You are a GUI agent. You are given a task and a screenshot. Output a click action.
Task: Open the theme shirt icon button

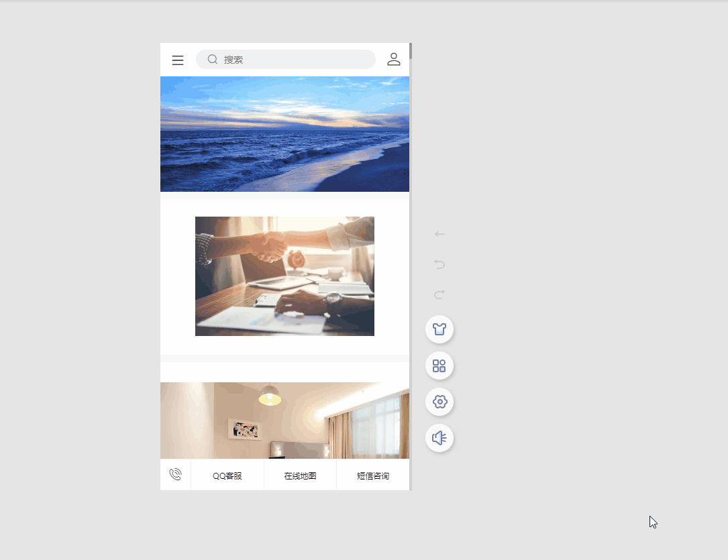click(439, 329)
